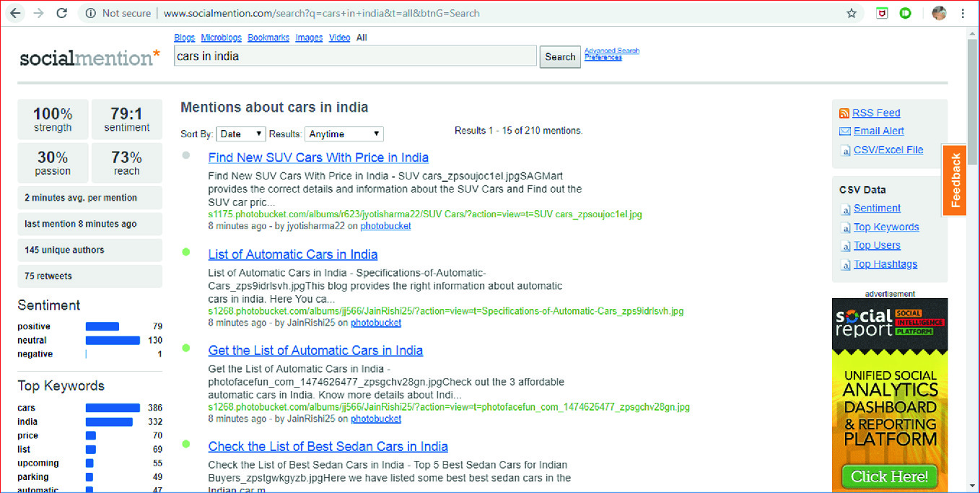Click the green circular extension icon
Image resolution: width=980 pixels, height=493 pixels.
[x=905, y=13]
